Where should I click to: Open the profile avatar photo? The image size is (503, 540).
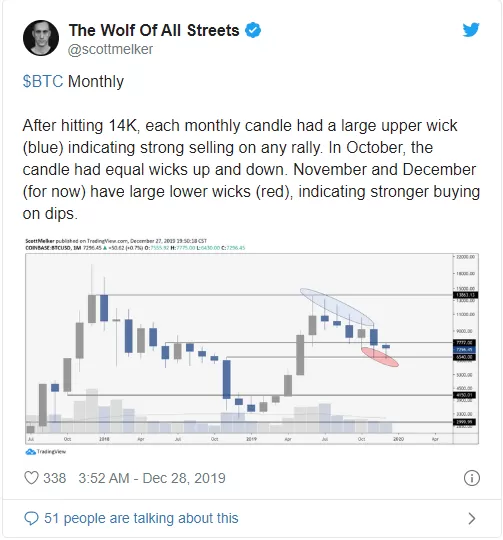(41, 38)
